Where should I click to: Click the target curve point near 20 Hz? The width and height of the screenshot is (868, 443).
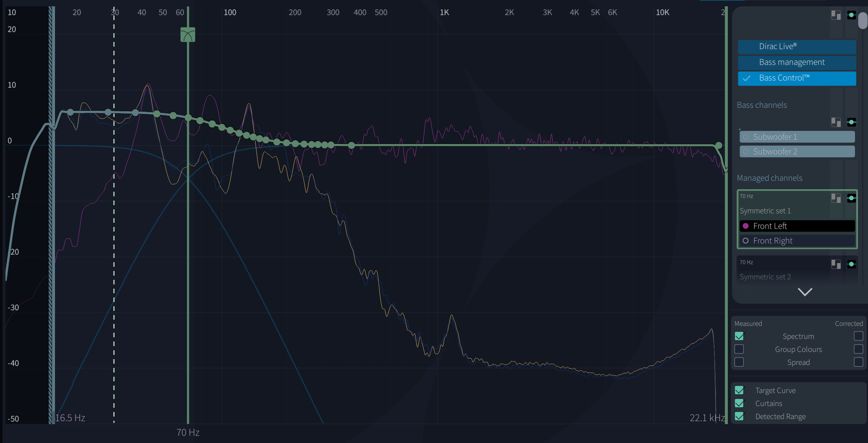[x=70, y=112]
